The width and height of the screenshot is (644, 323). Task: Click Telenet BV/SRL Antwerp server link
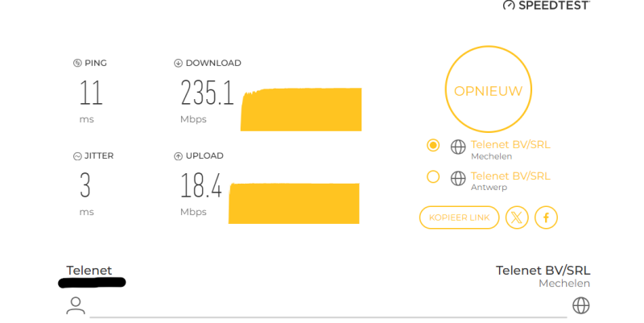[510, 176]
